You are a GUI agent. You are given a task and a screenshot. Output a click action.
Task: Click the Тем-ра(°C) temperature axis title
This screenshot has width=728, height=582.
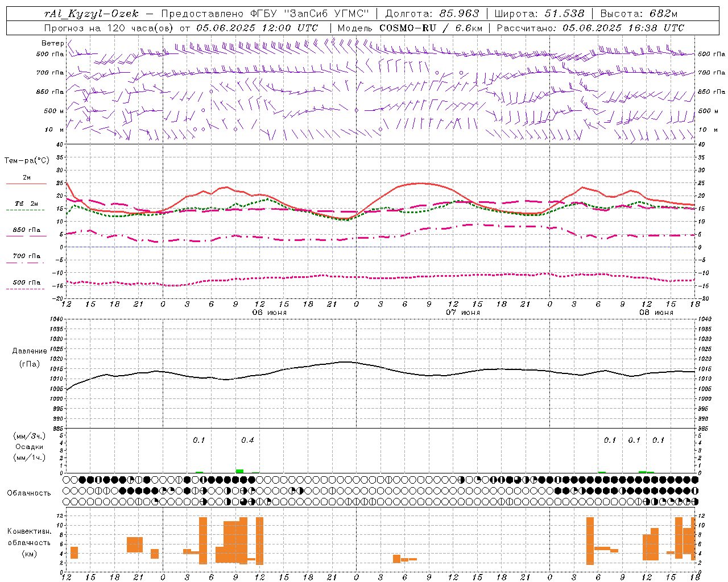27,161
